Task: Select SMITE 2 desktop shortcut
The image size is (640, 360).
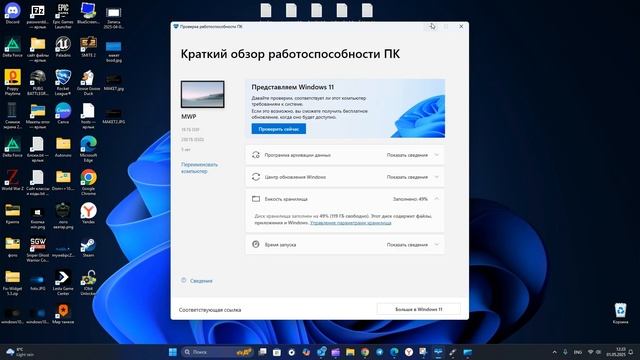Action: tap(89, 47)
